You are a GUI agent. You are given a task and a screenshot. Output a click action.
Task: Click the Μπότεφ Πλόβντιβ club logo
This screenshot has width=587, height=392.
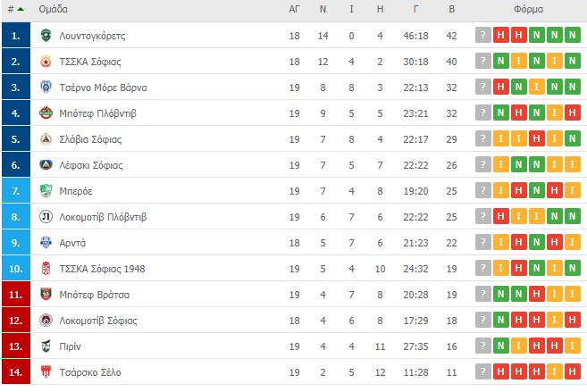click(46, 113)
